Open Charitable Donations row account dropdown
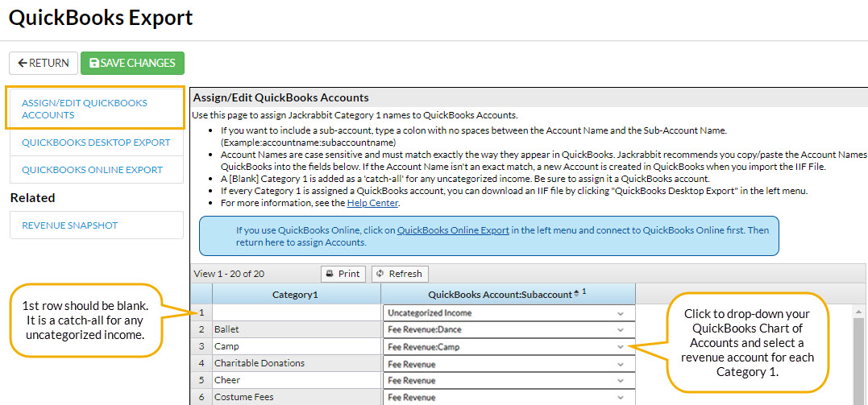The width and height of the screenshot is (868, 405). coord(509,364)
